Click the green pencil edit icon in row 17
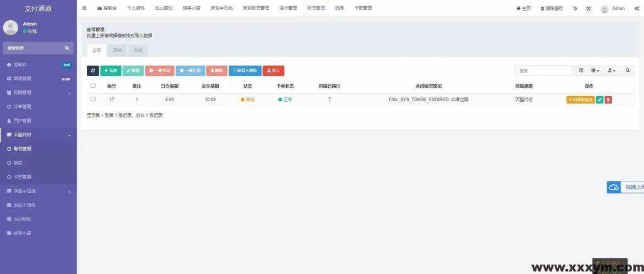 599,99
